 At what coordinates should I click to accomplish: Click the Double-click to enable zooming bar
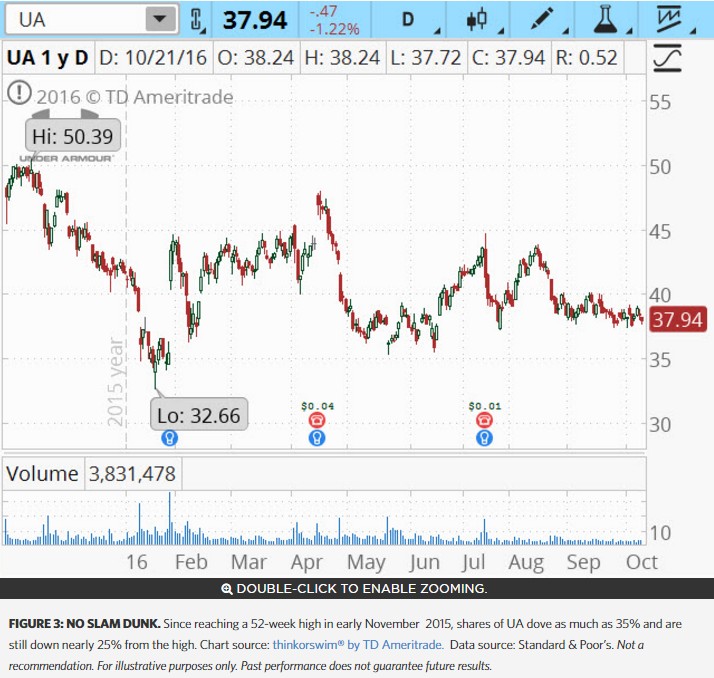357,588
